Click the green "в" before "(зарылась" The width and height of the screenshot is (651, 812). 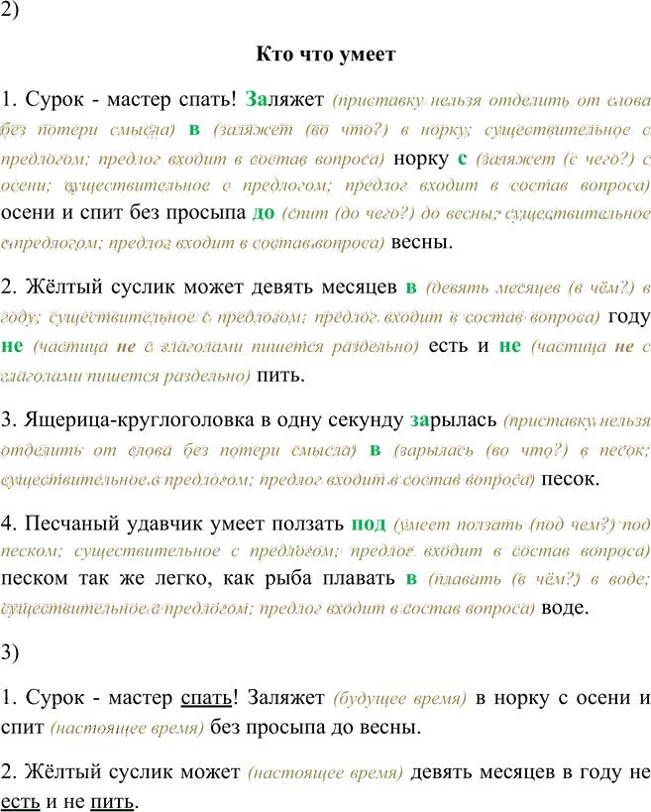(x=376, y=450)
